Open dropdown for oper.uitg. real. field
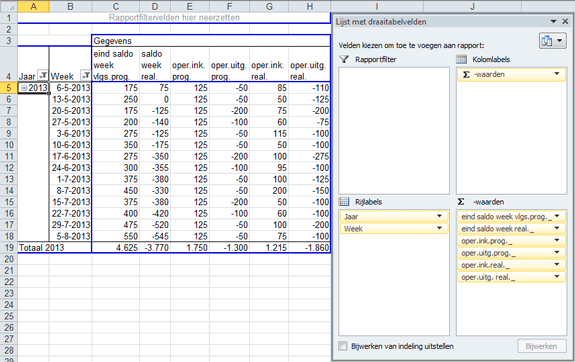The image size is (575, 362). (557, 277)
